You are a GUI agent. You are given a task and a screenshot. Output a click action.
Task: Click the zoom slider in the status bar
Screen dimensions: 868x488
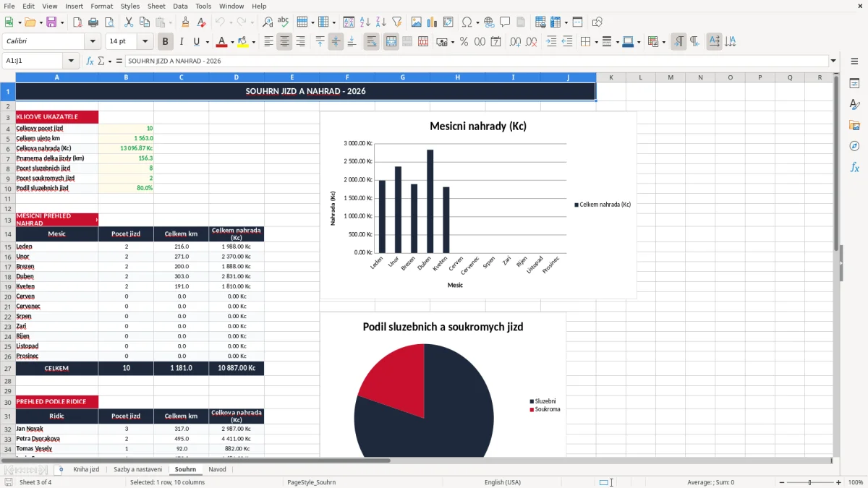pyautogui.click(x=809, y=482)
